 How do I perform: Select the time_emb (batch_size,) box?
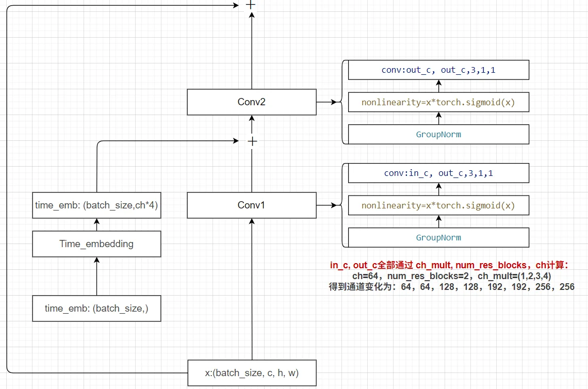96,308
